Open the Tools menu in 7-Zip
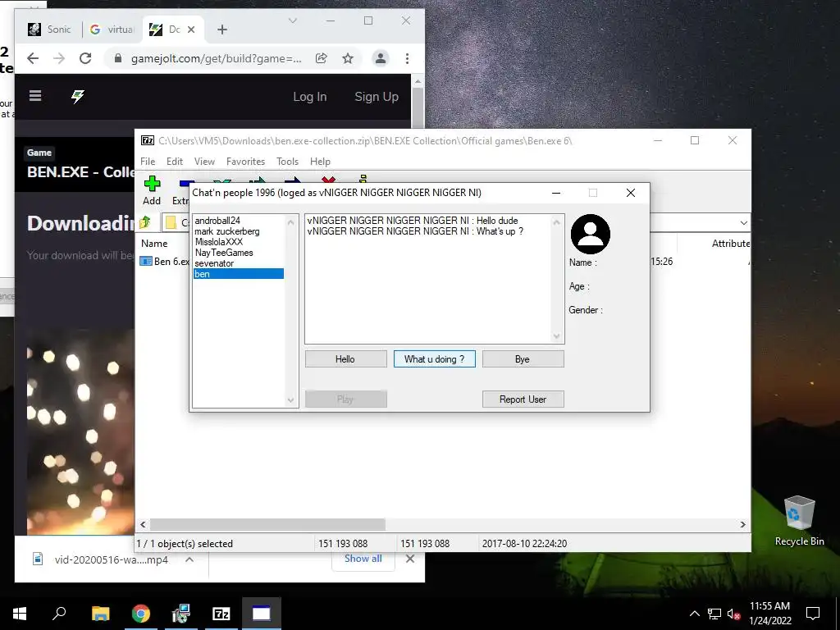Image resolution: width=840 pixels, height=630 pixels. (x=287, y=162)
